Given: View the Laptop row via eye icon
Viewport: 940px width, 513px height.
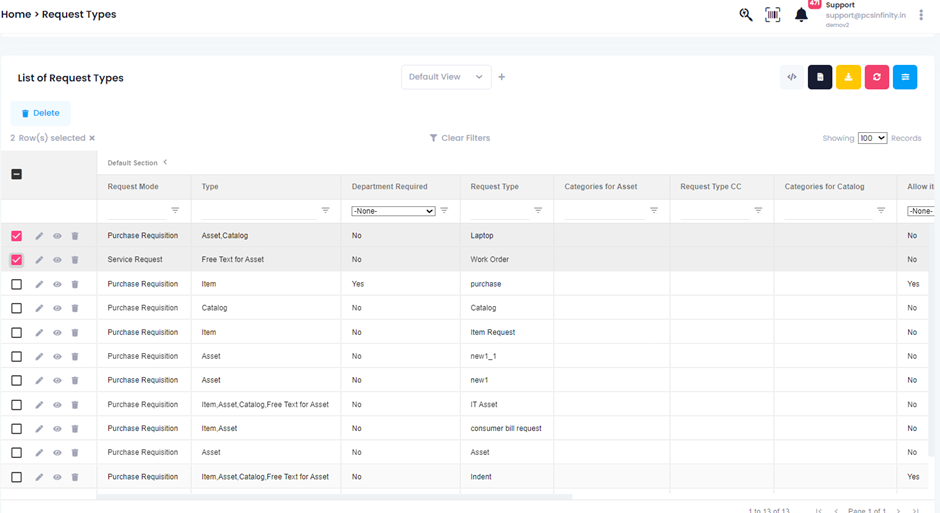Looking at the screenshot, I should [57, 236].
